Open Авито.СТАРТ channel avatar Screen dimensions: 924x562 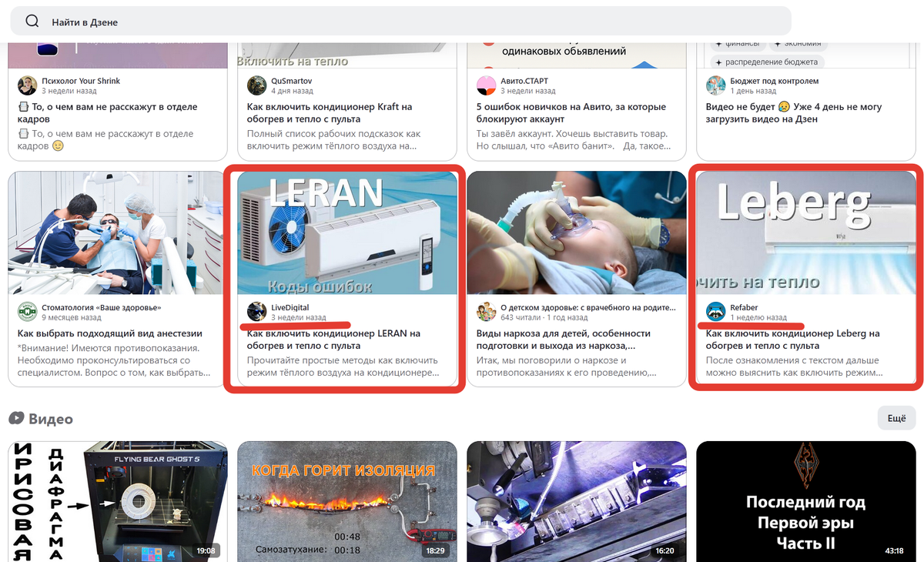487,85
